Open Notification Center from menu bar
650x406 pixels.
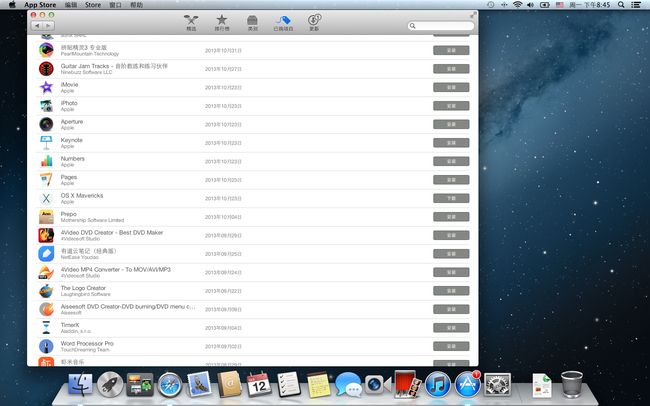tap(635, 5)
